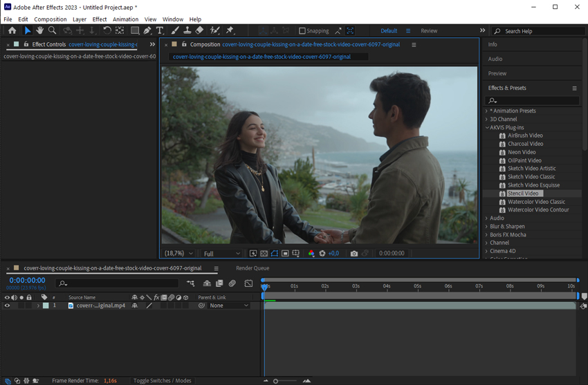Toggle the eye visibility for layer 1
The width and height of the screenshot is (588, 385).
coord(7,306)
